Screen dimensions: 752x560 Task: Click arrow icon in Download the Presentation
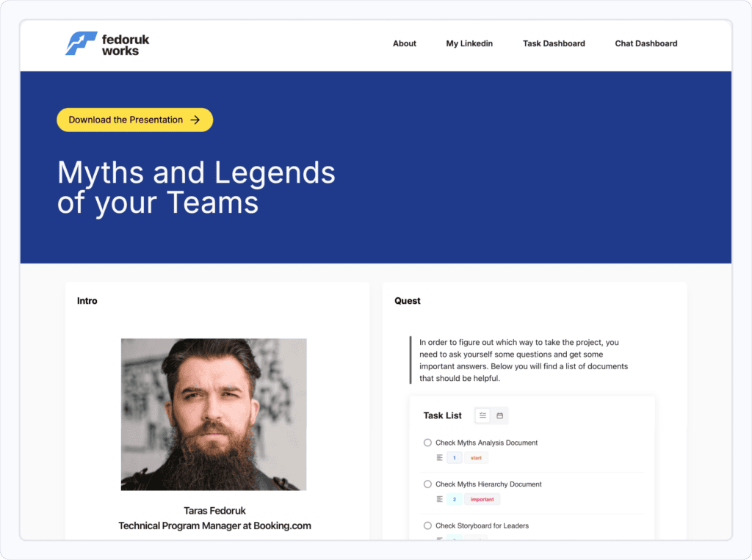click(x=195, y=120)
